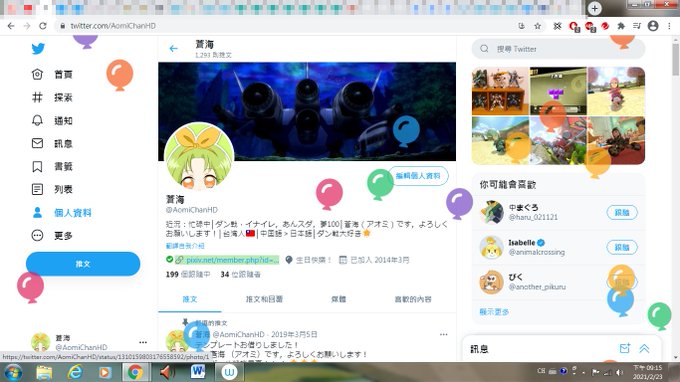
Task: Open the green field media thumbnail
Action: pos(500,140)
